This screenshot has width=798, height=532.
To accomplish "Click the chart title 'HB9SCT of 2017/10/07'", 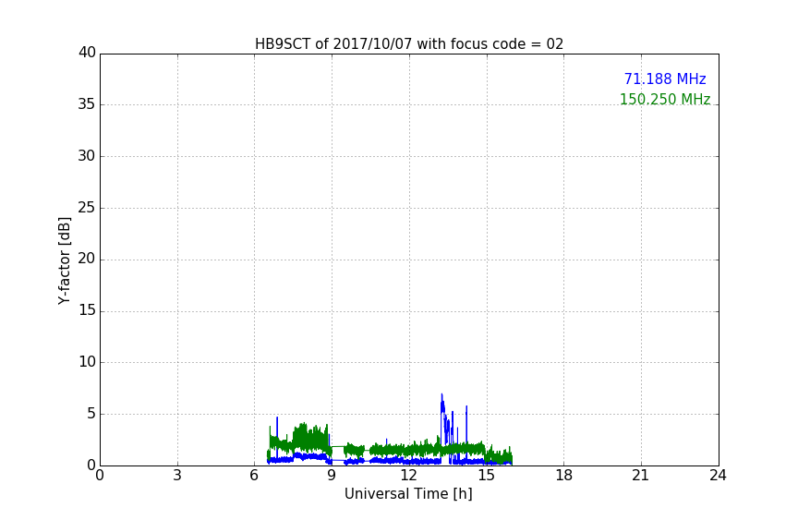I will point(409,44).
